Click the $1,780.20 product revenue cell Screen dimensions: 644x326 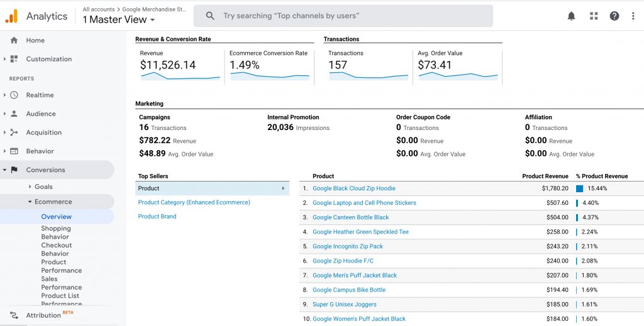pyautogui.click(x=555, y=188)
